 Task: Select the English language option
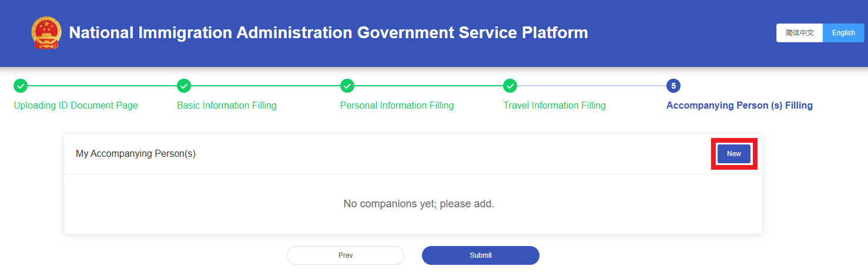pyautogui.click(x=843, y=33)
